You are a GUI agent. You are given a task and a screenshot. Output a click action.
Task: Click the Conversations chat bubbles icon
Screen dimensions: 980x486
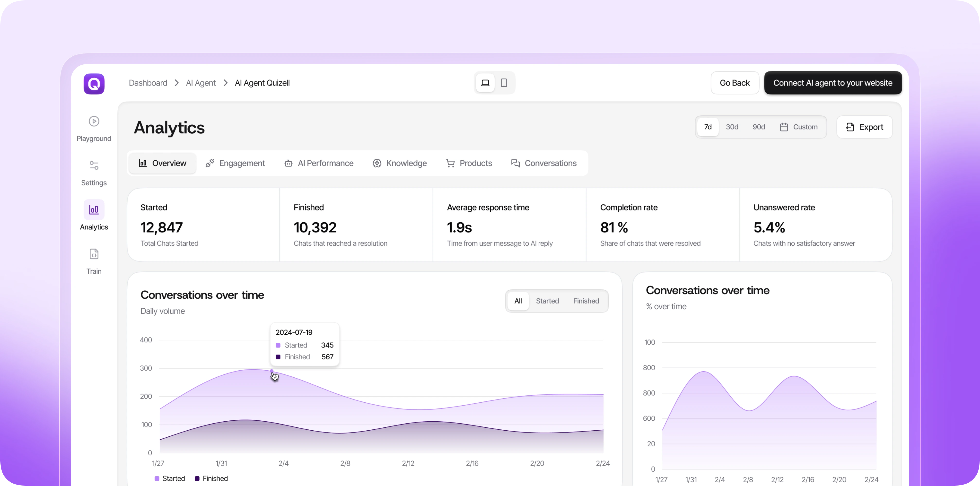[516, 163]
